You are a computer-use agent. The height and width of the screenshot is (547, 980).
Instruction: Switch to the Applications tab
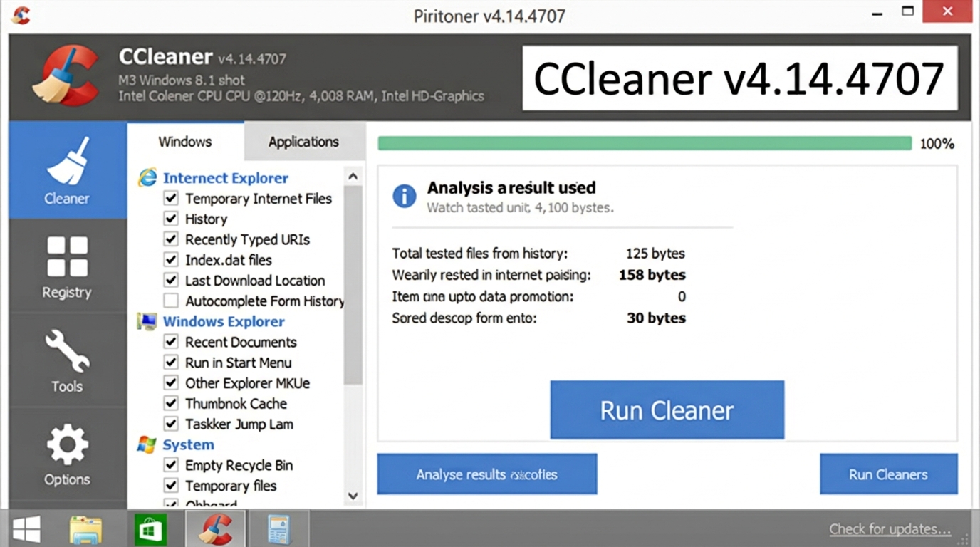(304, 141)
